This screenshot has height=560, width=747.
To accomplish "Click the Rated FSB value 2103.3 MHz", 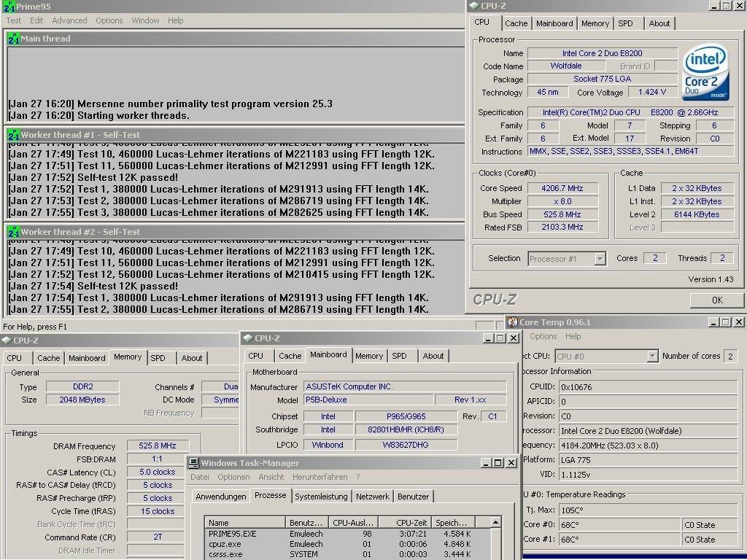I will click(x=562, y=227).
